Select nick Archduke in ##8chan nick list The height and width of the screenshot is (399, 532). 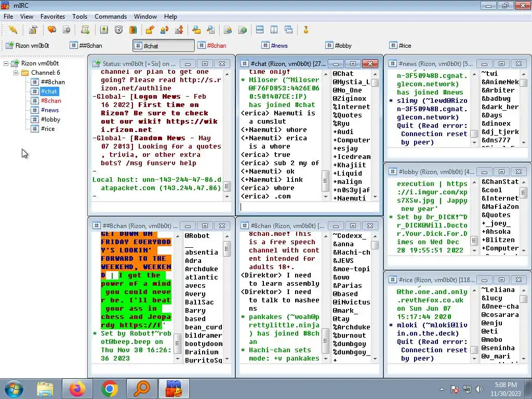[x=201, y=269]
